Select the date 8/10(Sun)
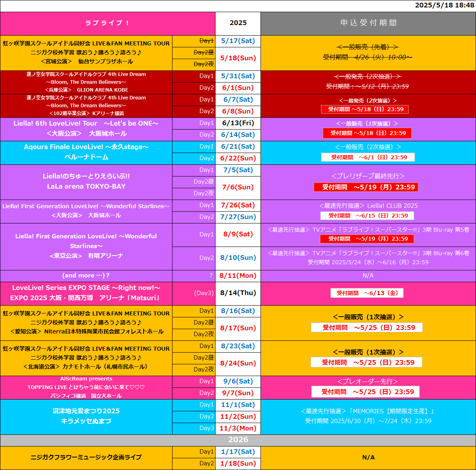Viewport: 476px width, 470px height. (x=238, y=258)
